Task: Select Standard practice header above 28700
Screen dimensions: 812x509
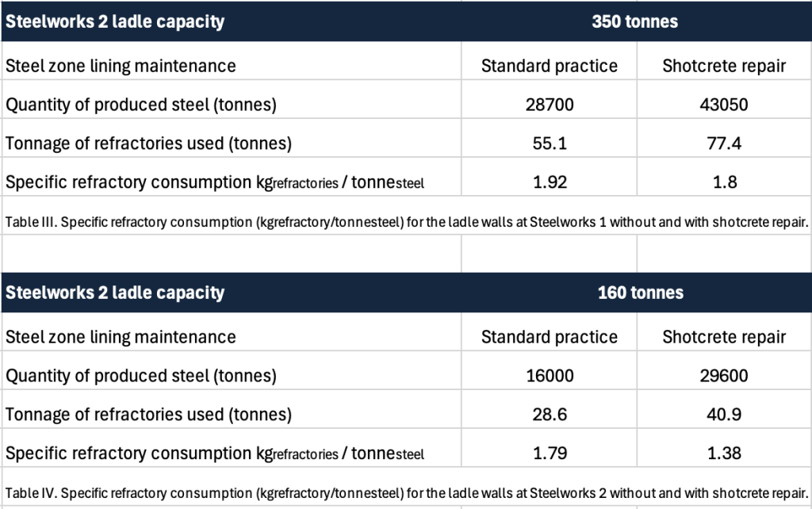Action: [x=549, y=66]
